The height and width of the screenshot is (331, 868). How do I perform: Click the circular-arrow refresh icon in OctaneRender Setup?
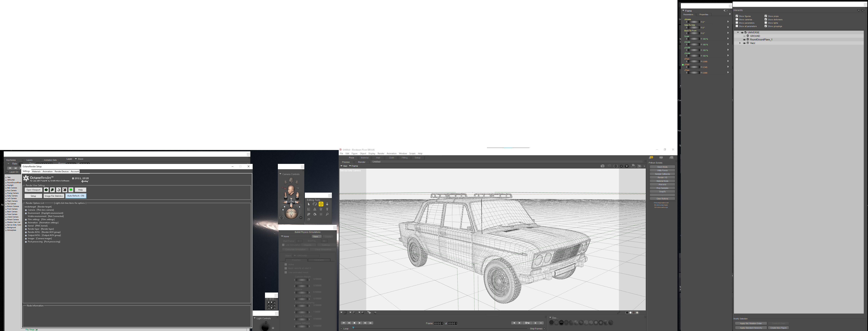click(x=58, y=190)
